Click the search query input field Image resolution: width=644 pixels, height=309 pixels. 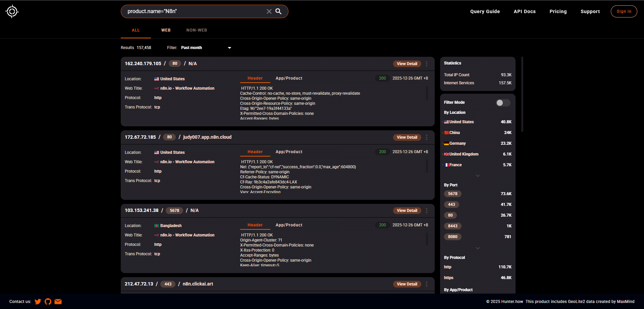pos(195,11)
